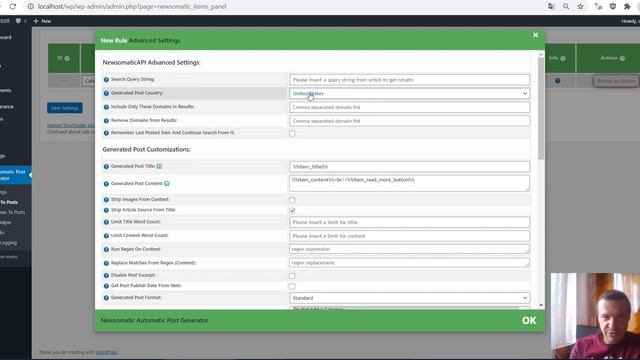Confirm dialog with the OK button
640x360 pixels.
click(529, 320)
